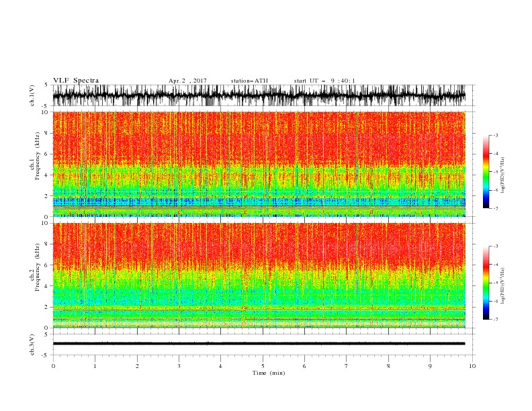This screenshot has height=411, width=532.
Task: Click the time axis tick label '0'
Action: click(53, 366)
